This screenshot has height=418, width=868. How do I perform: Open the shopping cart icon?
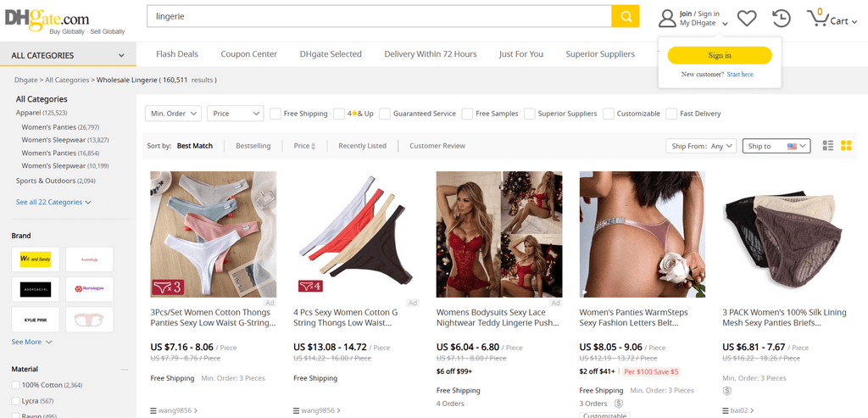pyautogui.click(x=817, y=19)
